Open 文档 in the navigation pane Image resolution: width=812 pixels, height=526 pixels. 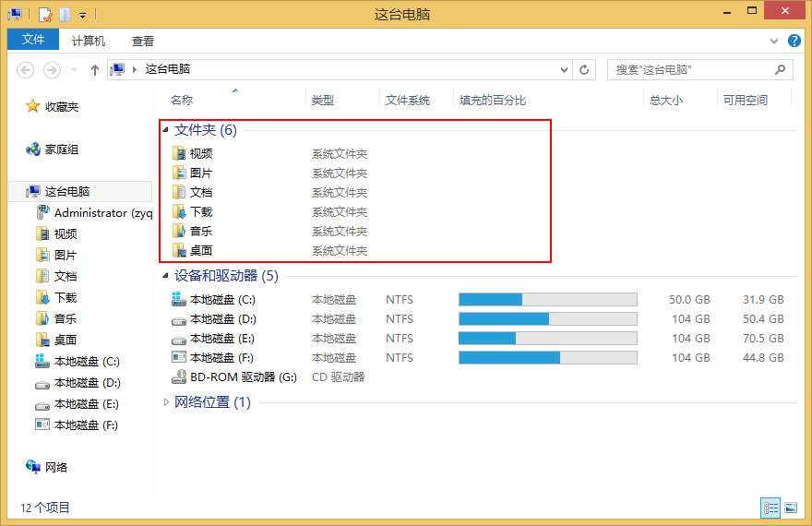click(66, 277)
